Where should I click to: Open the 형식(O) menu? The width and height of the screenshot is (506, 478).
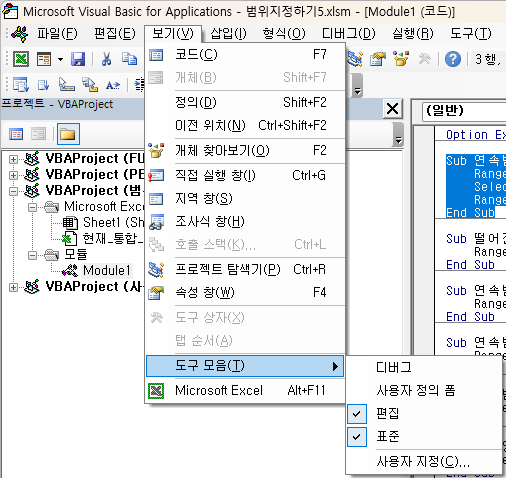pos(284,33)
